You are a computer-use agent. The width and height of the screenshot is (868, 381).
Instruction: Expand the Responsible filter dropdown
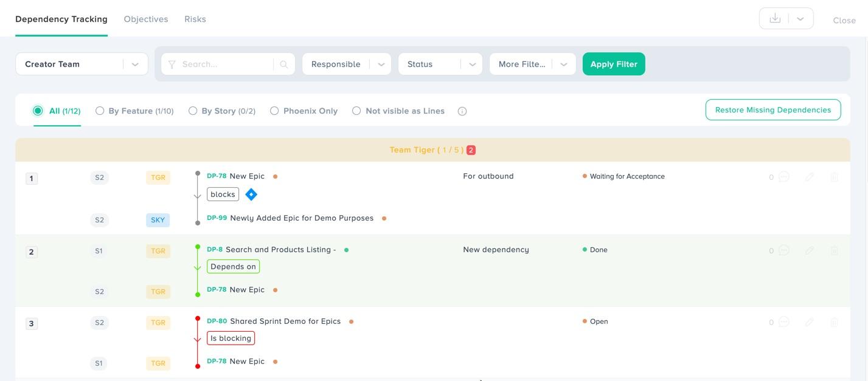(346, 64)
